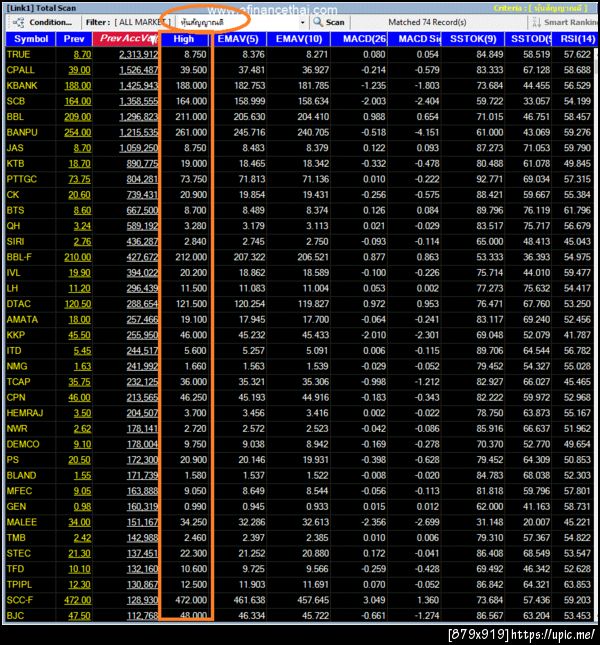Viewport: 600px width, 645px height.
Task: Click High value 472.000 for SCC-F
Action: click(x=191, y=600)
